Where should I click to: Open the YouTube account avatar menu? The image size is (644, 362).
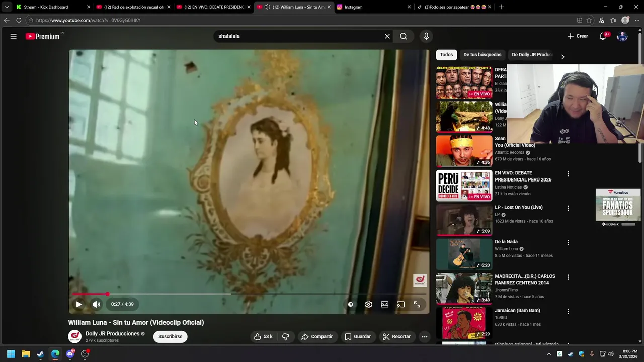[x=622, y=36]
